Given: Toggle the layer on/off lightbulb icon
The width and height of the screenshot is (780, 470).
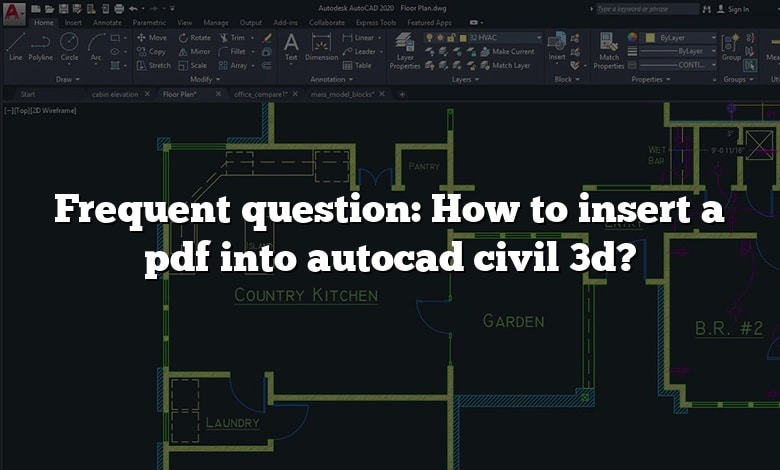Looking at the screenshot, I should (430, 37).
